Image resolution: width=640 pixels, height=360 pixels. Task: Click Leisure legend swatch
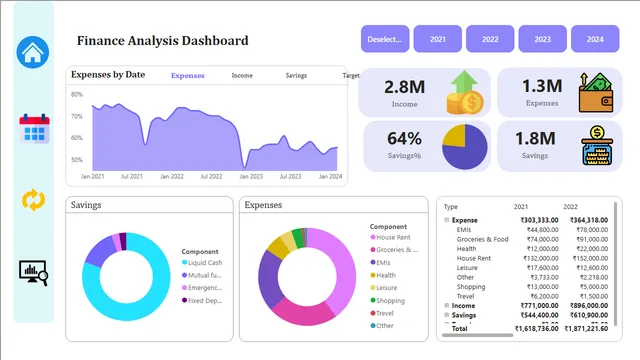click(373, 288)
